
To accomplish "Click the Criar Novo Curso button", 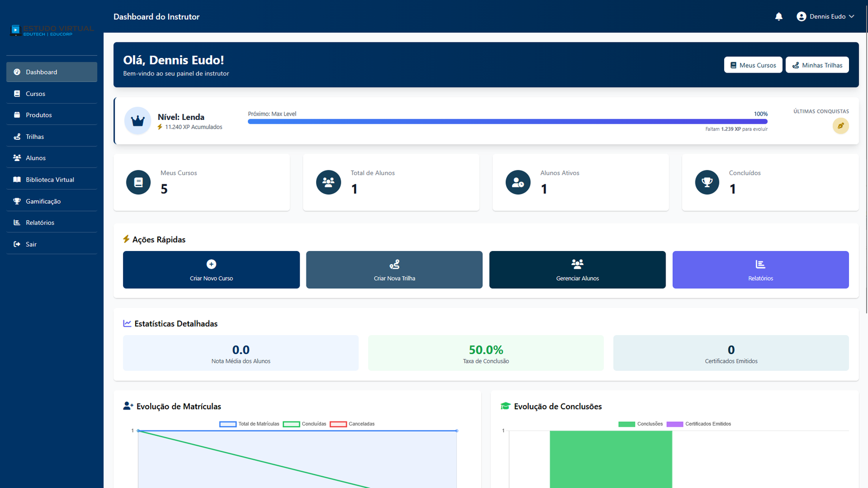I will tap(211, 269).
